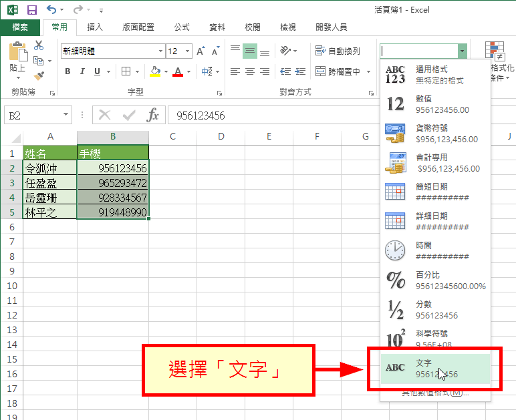Select the 簡短日期 Short Date option
The image size is (516, 420).
[x=435, y=192]
